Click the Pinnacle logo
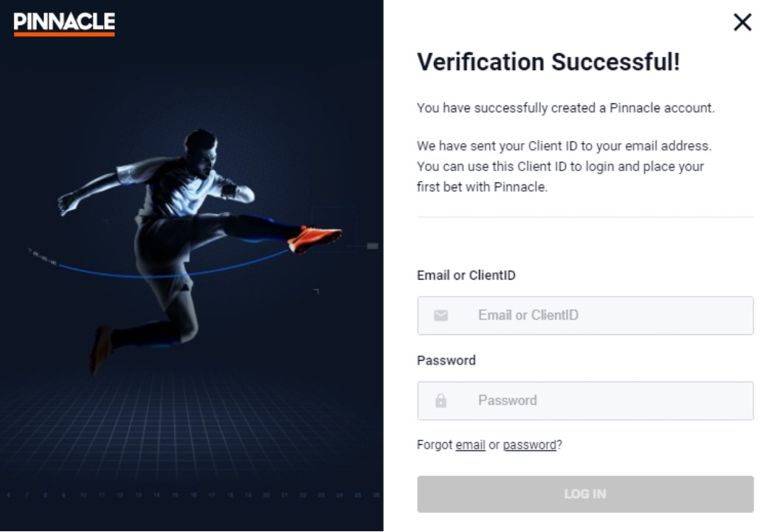The width and height of the screenshot is (766, 532). [64, 24]
